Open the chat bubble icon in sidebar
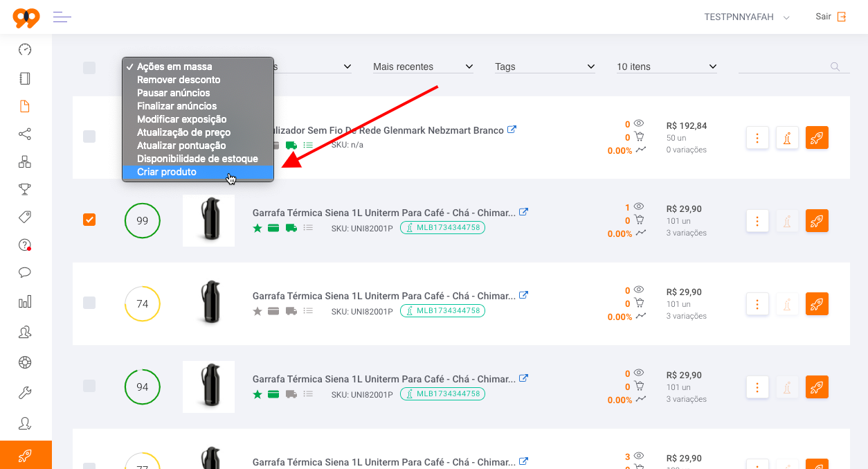This screenshot has width=868, height=469. click(x=25, y=272)
